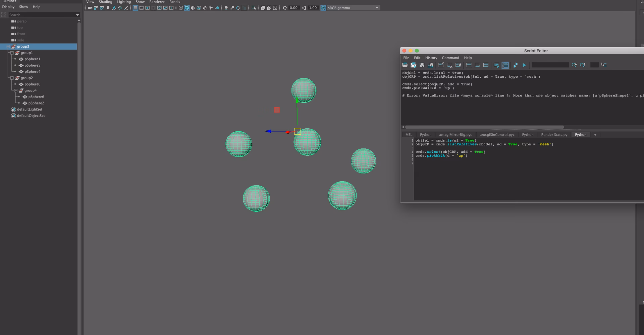Click Save Script to Shelf icon
The image size is (644, 335).
[x=430, y=65]
